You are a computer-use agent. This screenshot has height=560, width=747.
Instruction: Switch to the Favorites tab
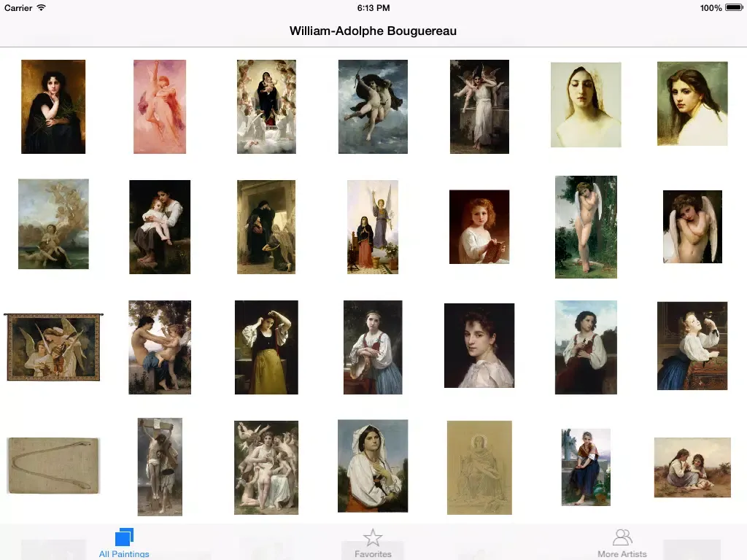click(x=373, y=543)
